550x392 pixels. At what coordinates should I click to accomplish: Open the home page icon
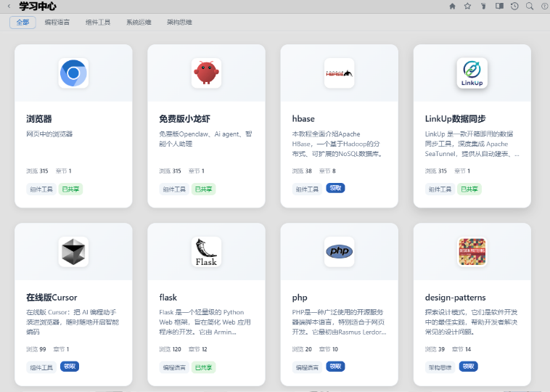pyautogui.click(x=453, y=6)
